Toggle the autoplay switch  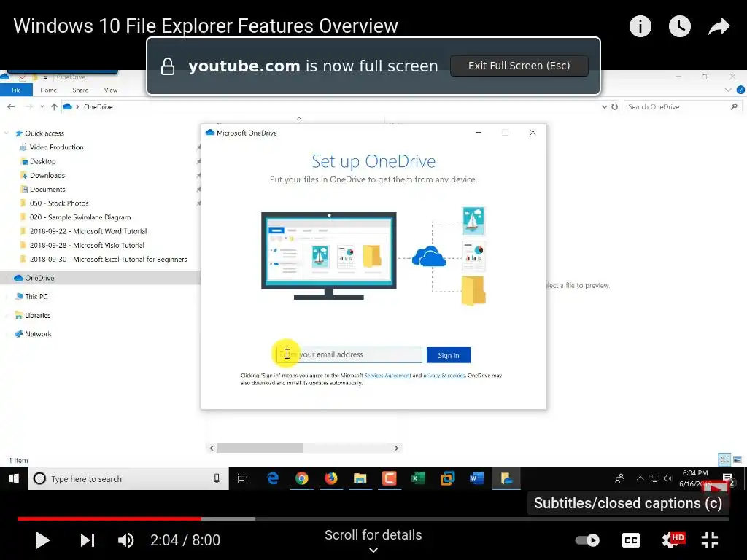(x=587, y=540)
